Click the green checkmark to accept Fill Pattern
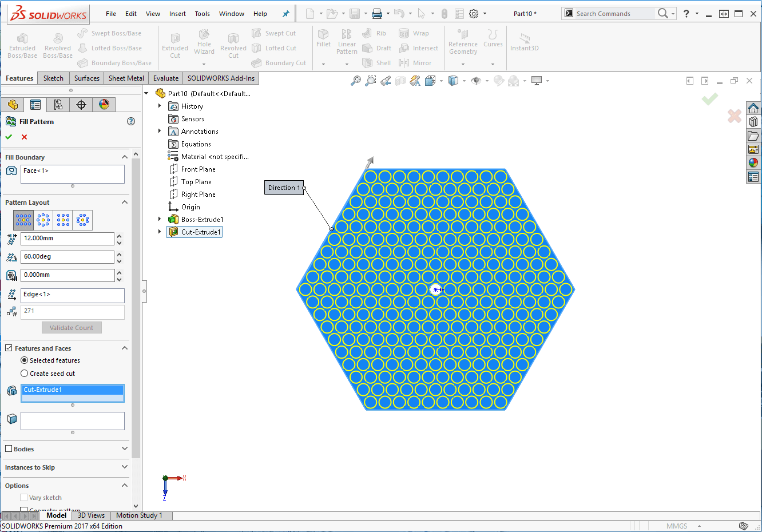The height and width of the screenshot is (532, 762). [9, 137]
